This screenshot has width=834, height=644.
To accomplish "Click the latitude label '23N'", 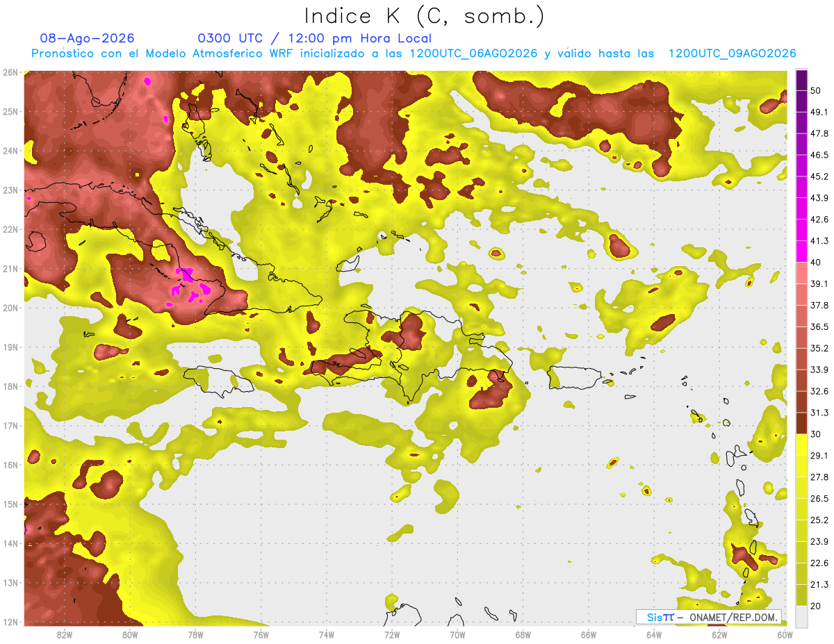I will [x=10, y=190].
